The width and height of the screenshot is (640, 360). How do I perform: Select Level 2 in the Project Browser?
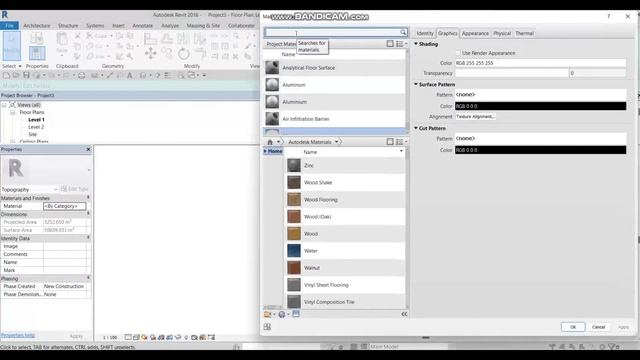[36, 127]
